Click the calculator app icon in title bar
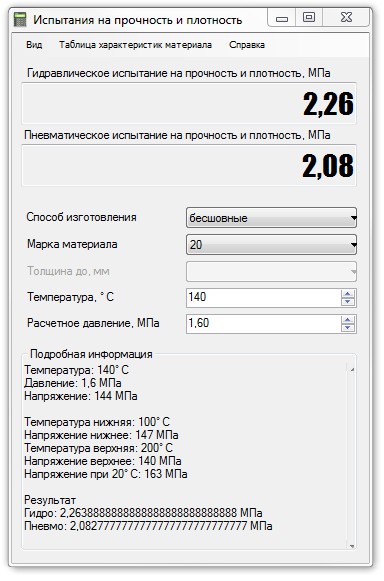This screenshot has height=581, width=384. pos(20,19)
